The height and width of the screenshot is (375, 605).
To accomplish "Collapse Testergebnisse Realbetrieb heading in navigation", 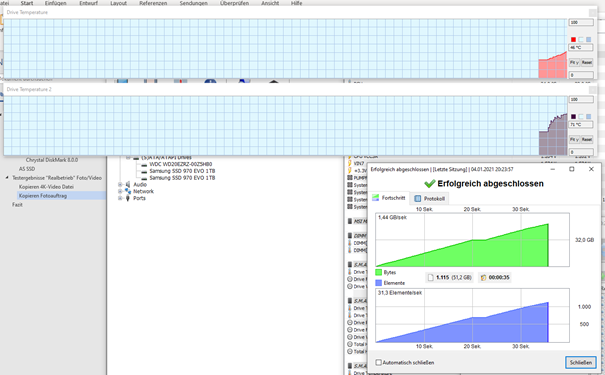I will point(7,178).
